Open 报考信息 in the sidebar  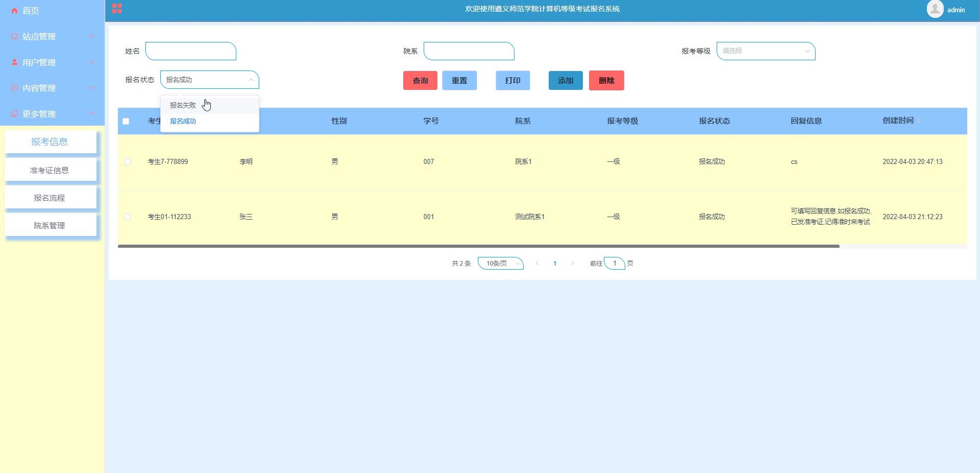[x=51, y=141]
